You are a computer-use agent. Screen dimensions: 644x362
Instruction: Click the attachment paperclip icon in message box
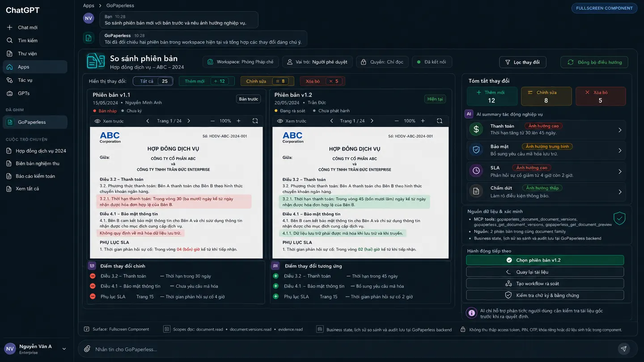[87, 349]
